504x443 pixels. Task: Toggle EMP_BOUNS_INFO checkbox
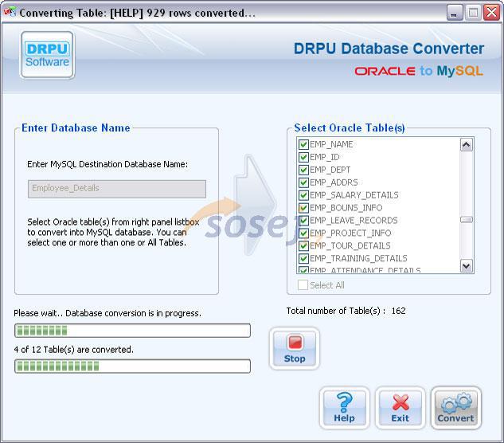coord(303,208)
